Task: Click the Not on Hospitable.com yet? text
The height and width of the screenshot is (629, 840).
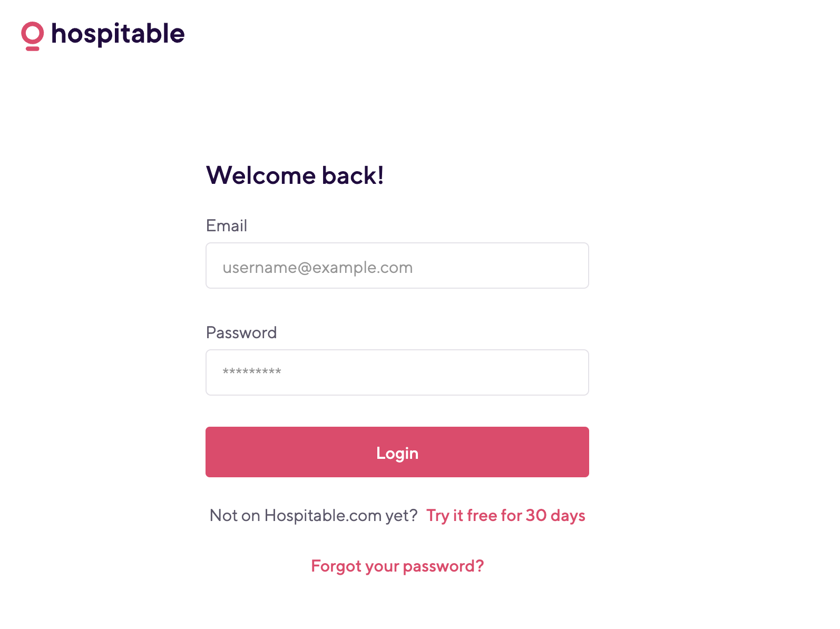Action: [x=314, y=515]
